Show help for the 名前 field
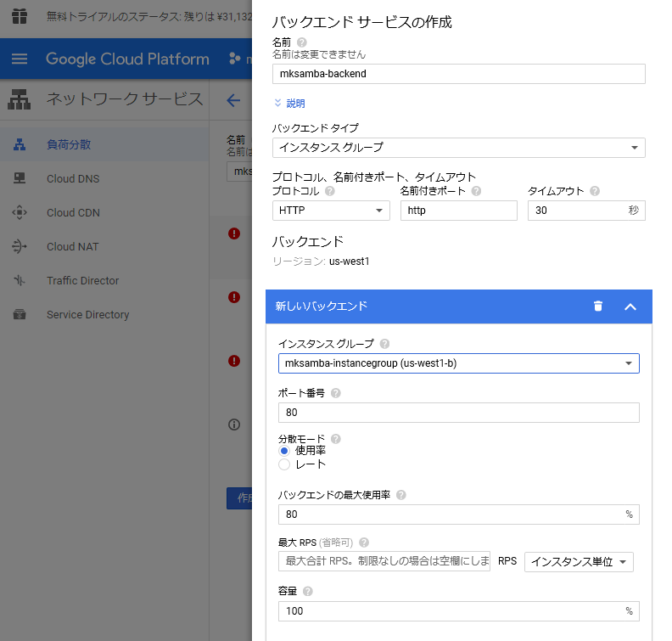Image resolution: width=672 pixels, height=641 pixels. [x=302, y=42]
